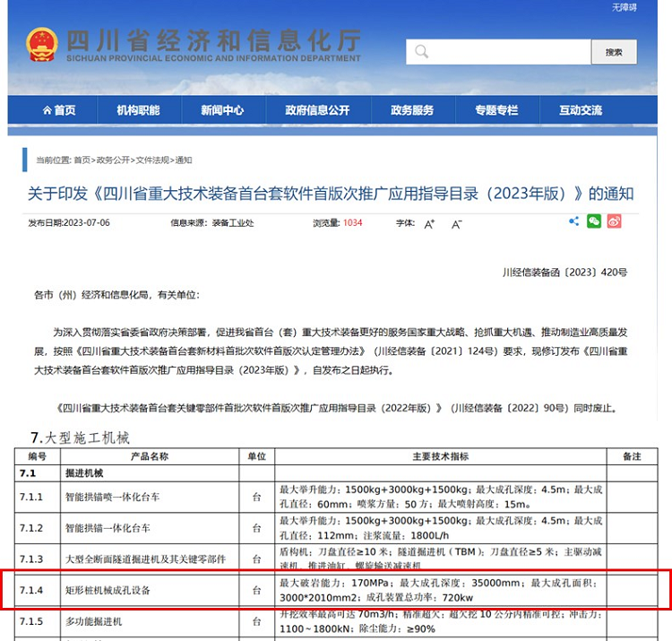This screenshot has width=672, height=641.
Task: Click 首页 in the breadcrumb
Action: pos(82,160)
